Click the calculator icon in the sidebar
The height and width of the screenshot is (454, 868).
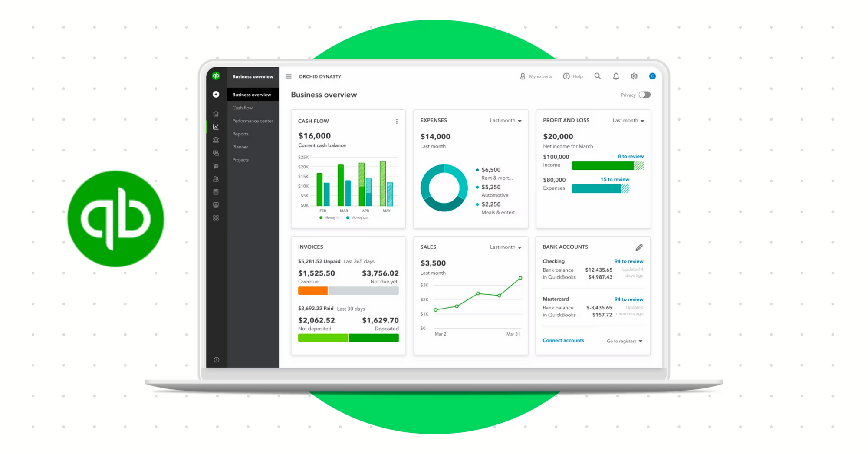coord(216,192)
